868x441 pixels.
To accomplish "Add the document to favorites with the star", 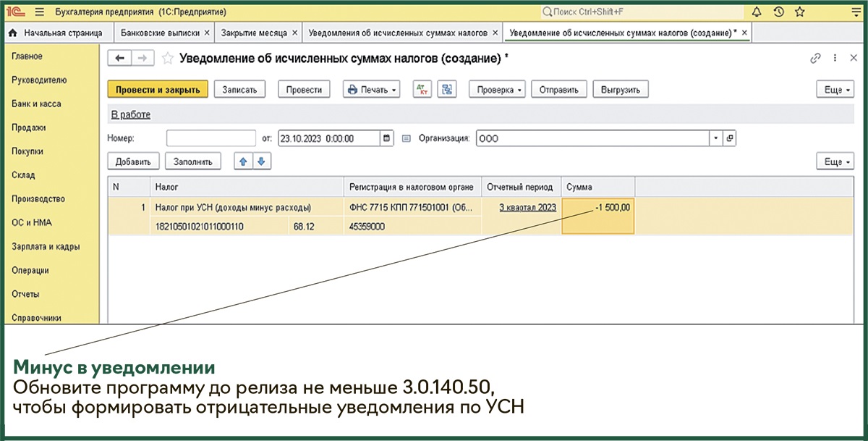I will 167,59.
